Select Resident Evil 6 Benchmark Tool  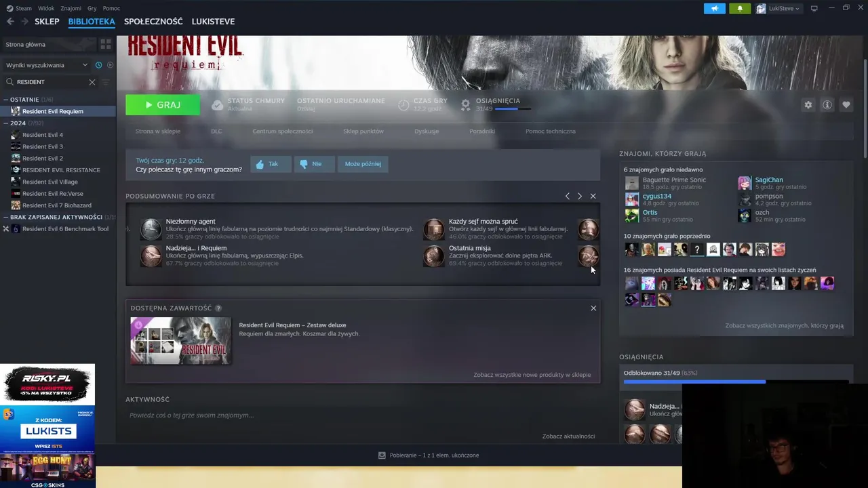pyautogui.click(x=65, y=229)
